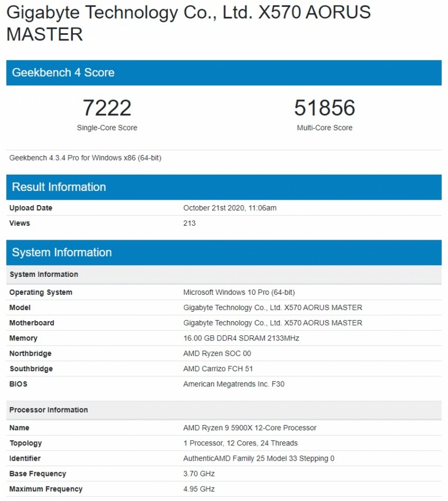Click the Northbridge label
Screen dimensions: 448x501
pyautogui.click(x=30, y=354)
